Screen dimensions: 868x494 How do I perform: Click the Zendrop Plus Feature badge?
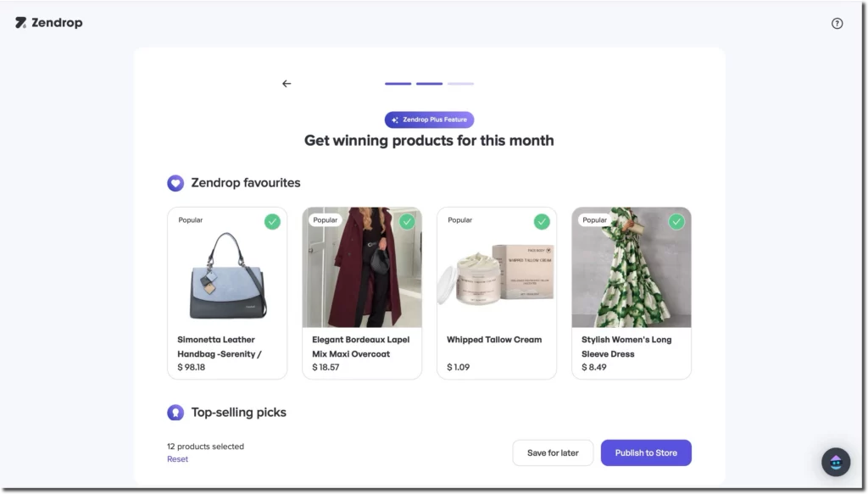pyautogui.click(x=429, y=119)
